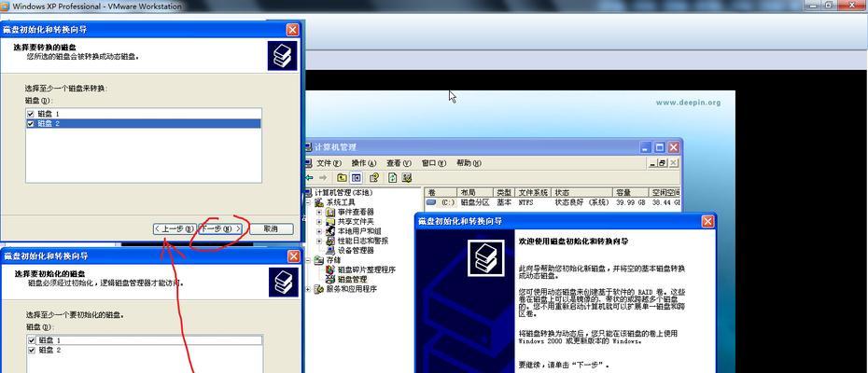The image size is (868, 373).
Task: Sort by the 状态 column header
Action: (x=583, y=193)
